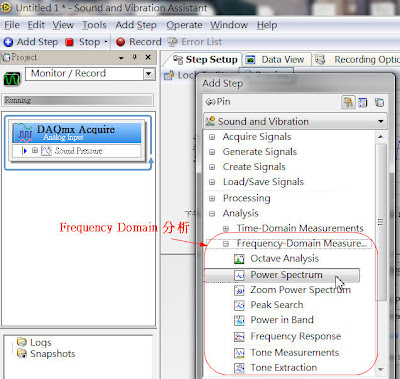400x379 pixels.
Task: Select the Power in Band icon
Action: tap(239, 320)
